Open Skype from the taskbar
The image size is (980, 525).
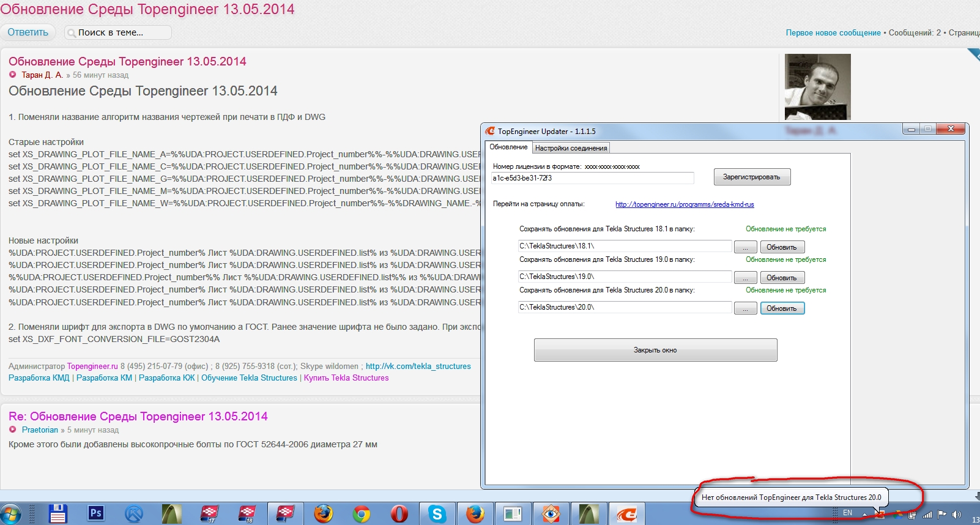point(437,514)
